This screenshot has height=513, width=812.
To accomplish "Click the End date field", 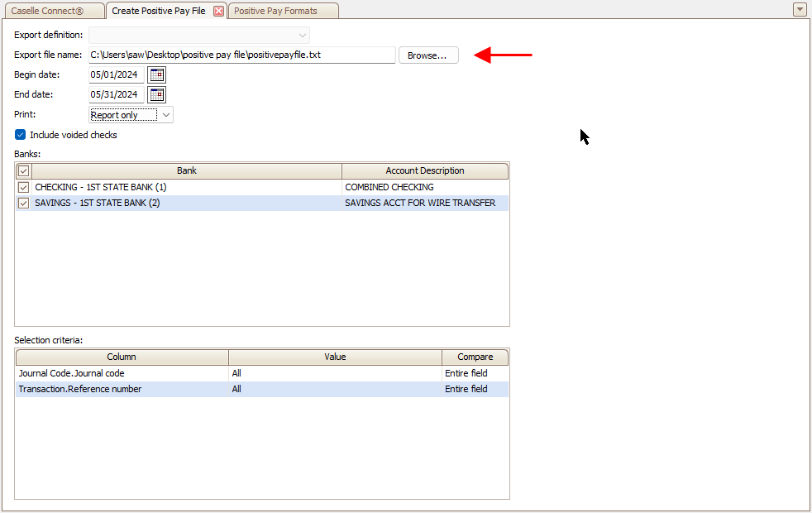I will (117, 95).
